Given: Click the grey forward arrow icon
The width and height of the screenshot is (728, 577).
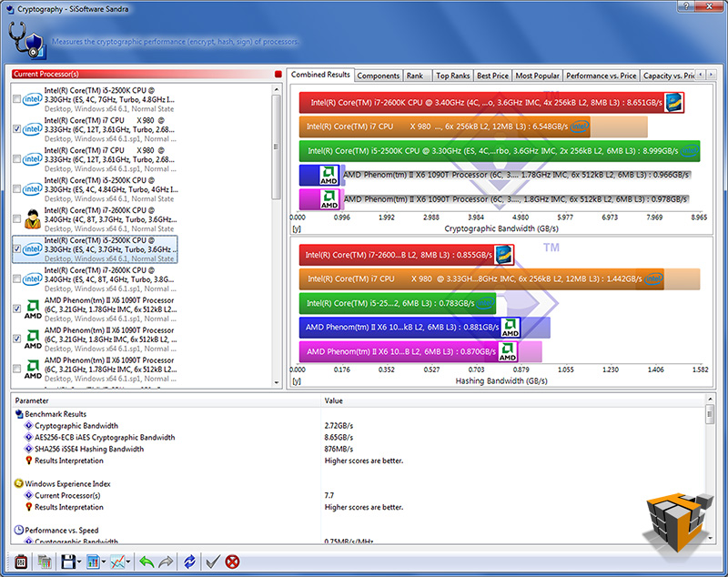Looking at the screenshot, I should [166, 562].
